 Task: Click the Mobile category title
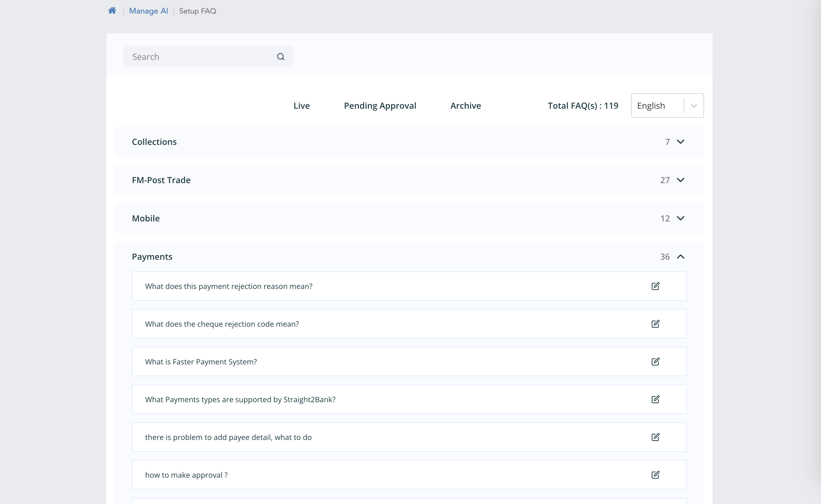pos(146,218)
